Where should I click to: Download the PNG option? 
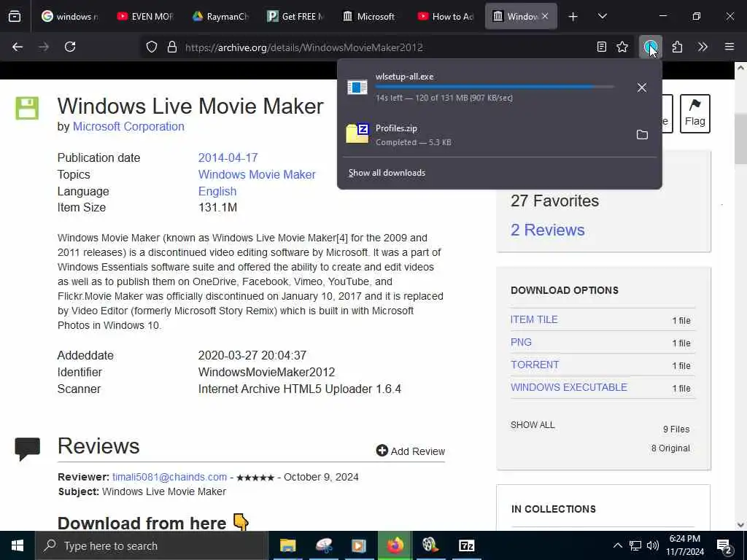tap(521, 342)
